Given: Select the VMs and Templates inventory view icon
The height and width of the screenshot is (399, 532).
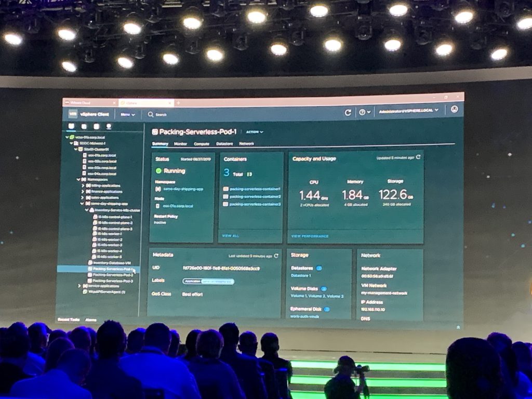Looking at the screenshot, I should (84, 127).
